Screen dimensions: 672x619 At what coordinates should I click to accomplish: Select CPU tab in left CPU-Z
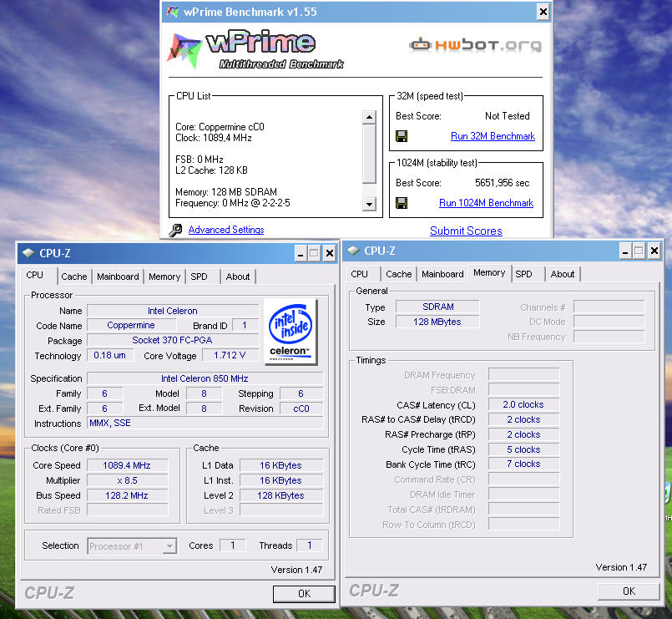tap(35, 276)
